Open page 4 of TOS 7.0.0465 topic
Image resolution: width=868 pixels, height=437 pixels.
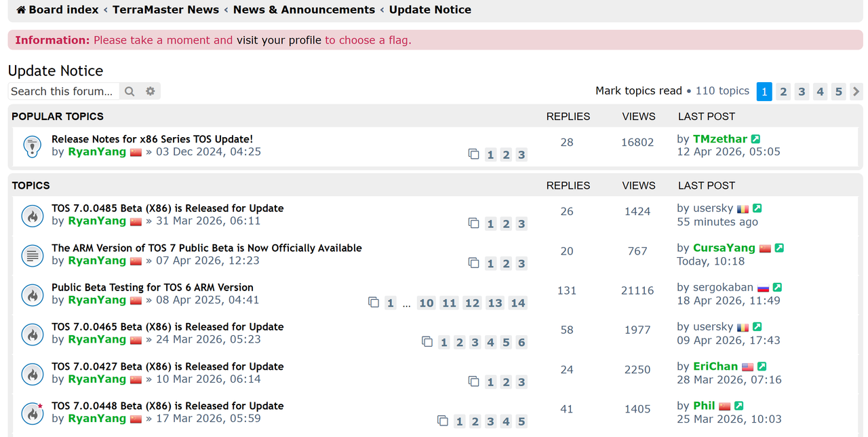click(490, 342)
